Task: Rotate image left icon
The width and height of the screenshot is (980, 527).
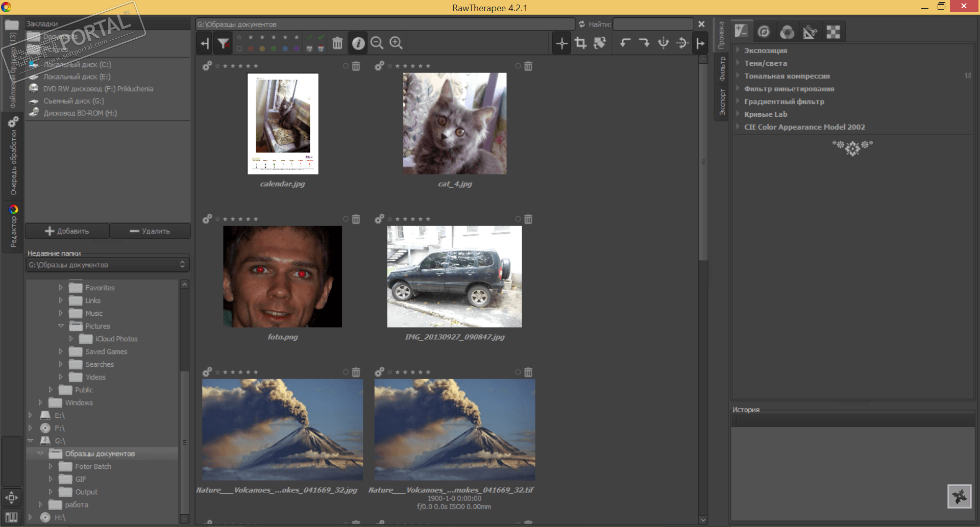Action: pos(625,43)
